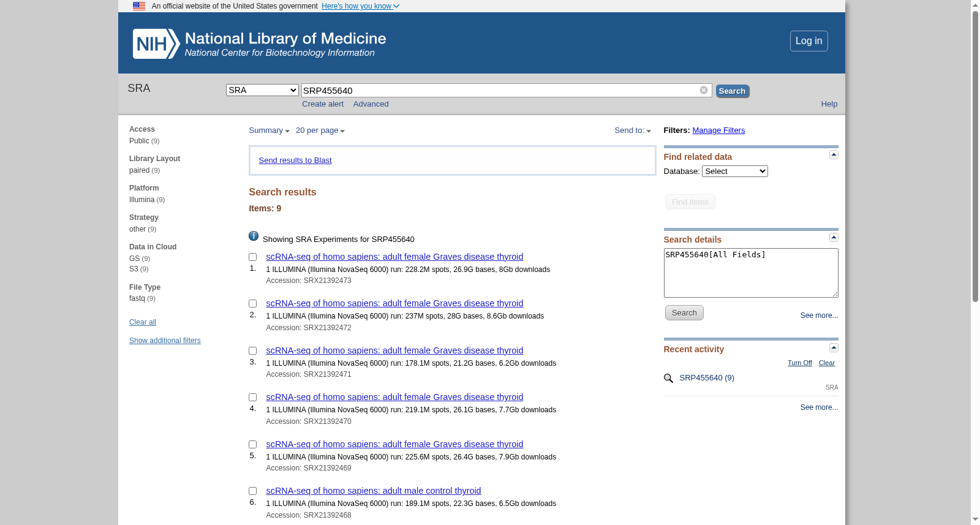Click the page vertical scrollbar thumb
This screenshot has height=525, width=980.
coord(975,156)
